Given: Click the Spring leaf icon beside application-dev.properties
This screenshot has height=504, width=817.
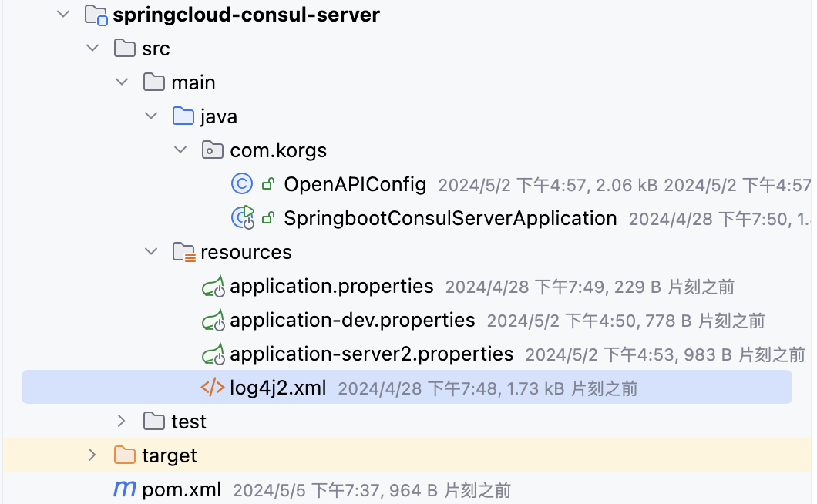Looking at the screenshot, I should click(213, 320).
